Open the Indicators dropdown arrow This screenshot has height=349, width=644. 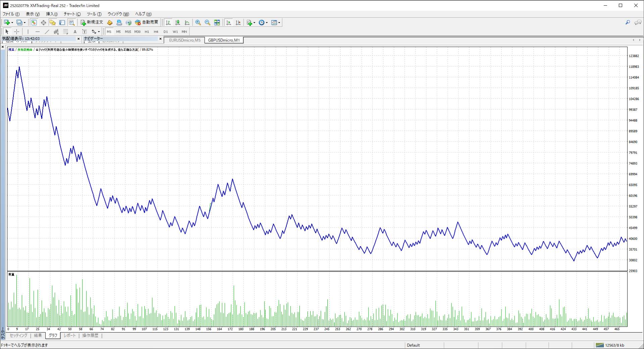pos(254,23)
